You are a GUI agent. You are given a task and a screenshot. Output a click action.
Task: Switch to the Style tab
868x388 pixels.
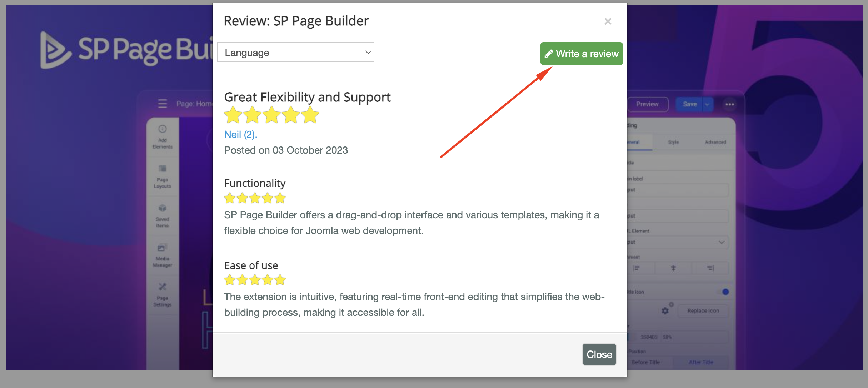[x=673, y=142]
